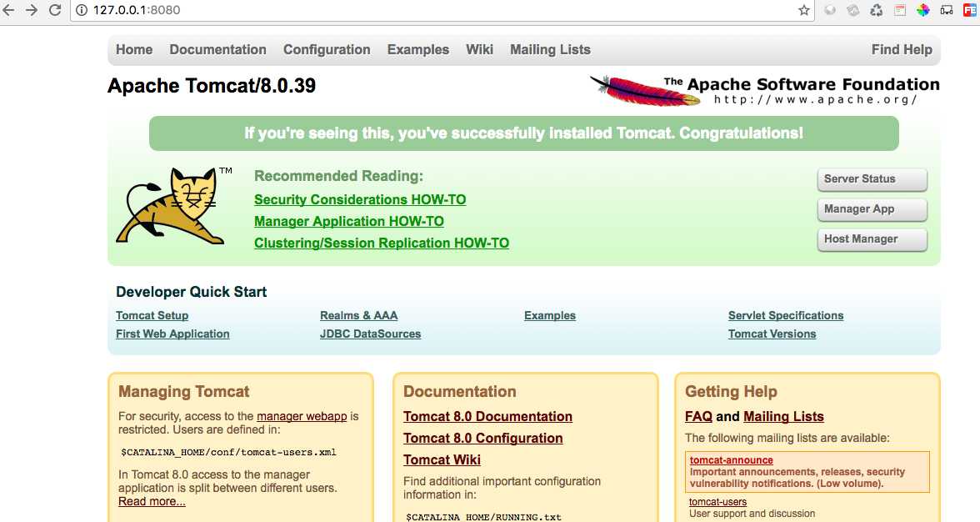Open Tomcat 8.0 Documentation link
Image resolution: width=980 pixels, height=522 pixels.
(x=487, y=416)
